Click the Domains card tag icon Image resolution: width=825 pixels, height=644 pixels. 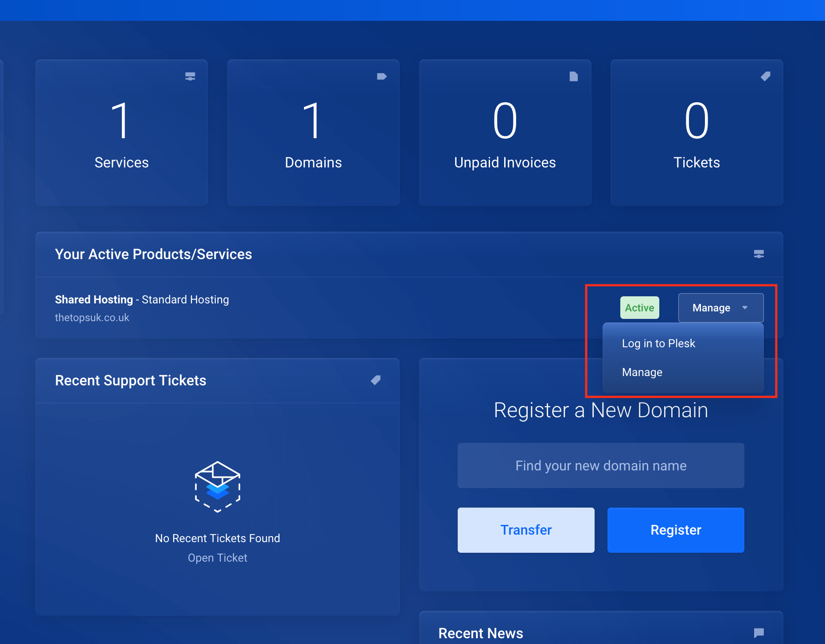(382, 76)
